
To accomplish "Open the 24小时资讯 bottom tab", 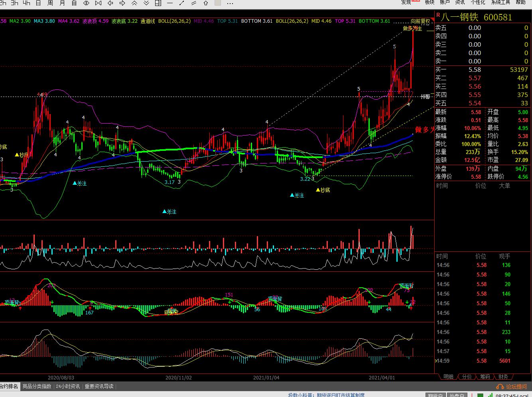I will pos(68,386).
